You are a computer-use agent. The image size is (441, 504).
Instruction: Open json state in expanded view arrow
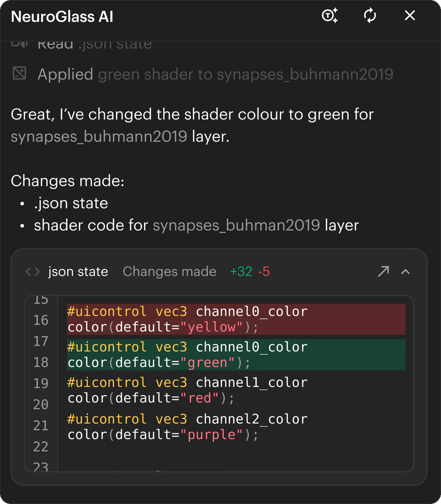[384, 272]
